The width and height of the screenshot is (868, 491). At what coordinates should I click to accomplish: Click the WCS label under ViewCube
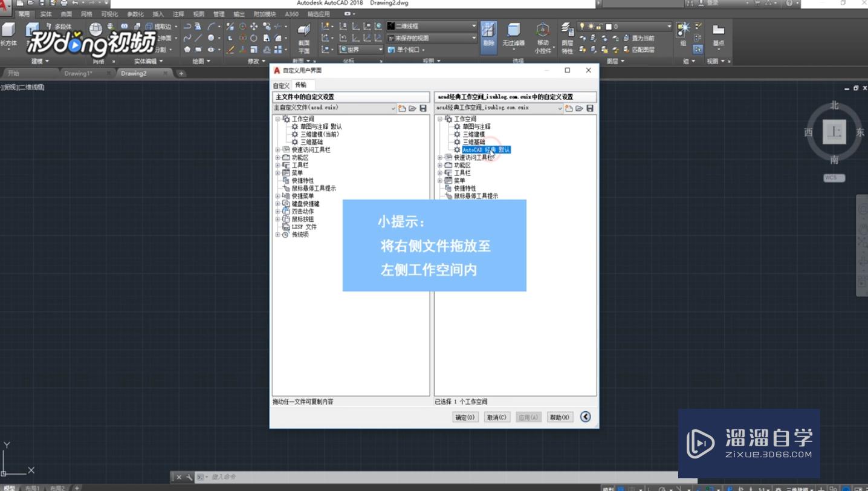coord(834,178)
